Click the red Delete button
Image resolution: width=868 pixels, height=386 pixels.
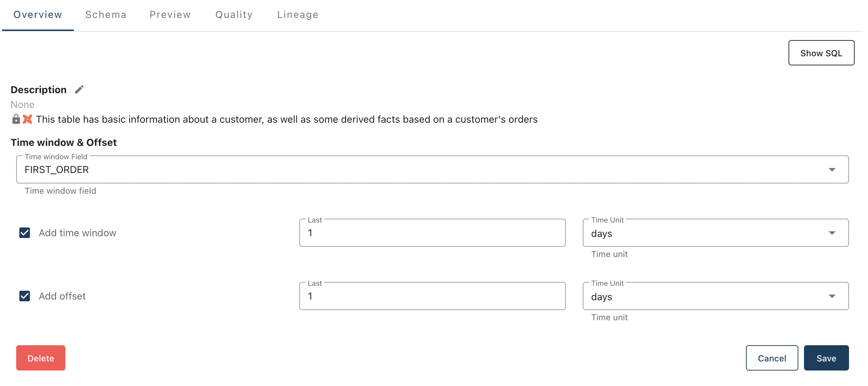pyautogui.click(x=41, y=358)
